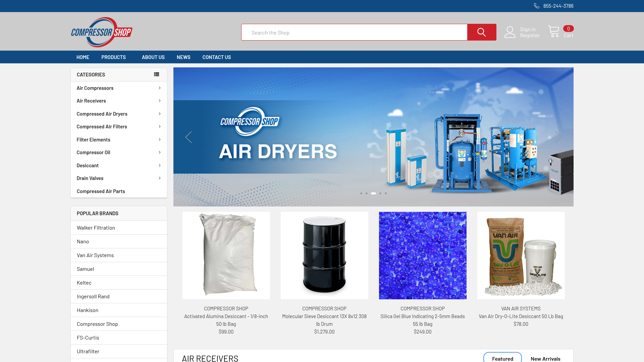
Task: Open the News menu item
Action: pos(183,57)
